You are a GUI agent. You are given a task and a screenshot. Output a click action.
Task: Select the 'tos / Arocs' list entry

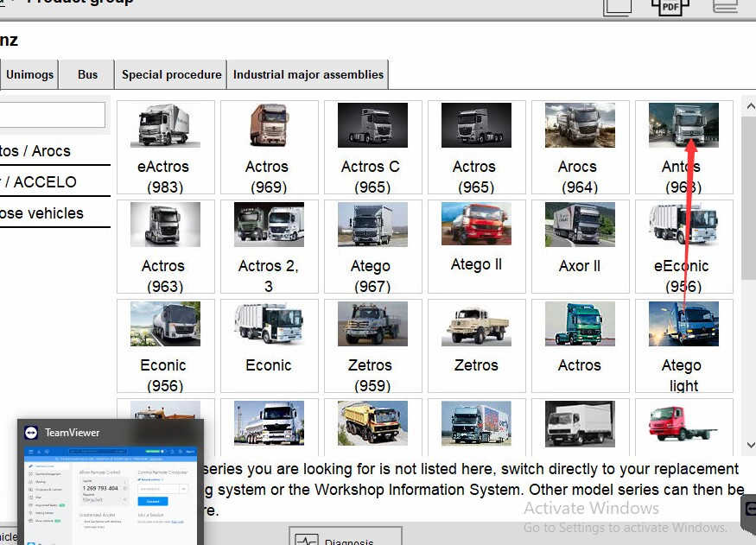click(54, 151)
